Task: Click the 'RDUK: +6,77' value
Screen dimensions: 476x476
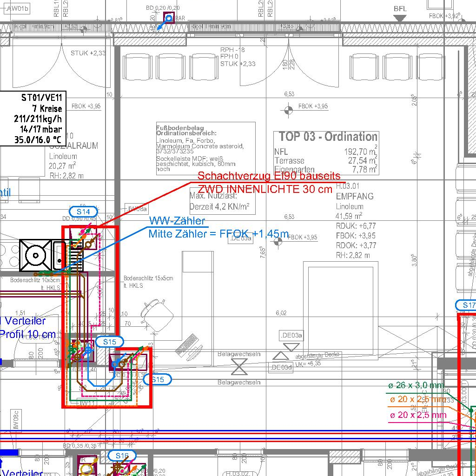Action: (356, 226)
